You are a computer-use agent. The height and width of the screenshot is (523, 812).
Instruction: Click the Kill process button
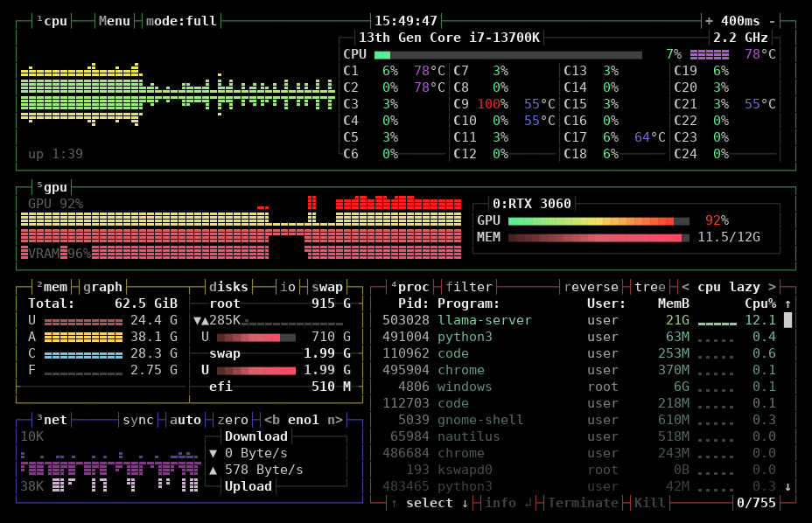(650, 504)
